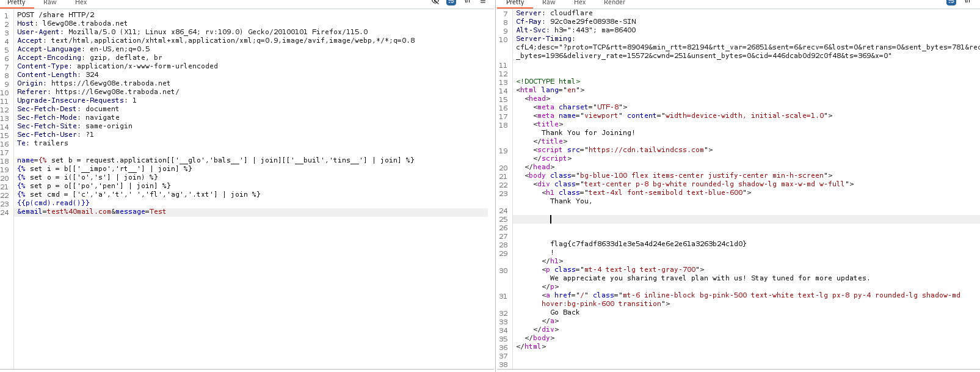Click the 'Go Back' text in response
The image size is (980, 372).
point(565,312)
